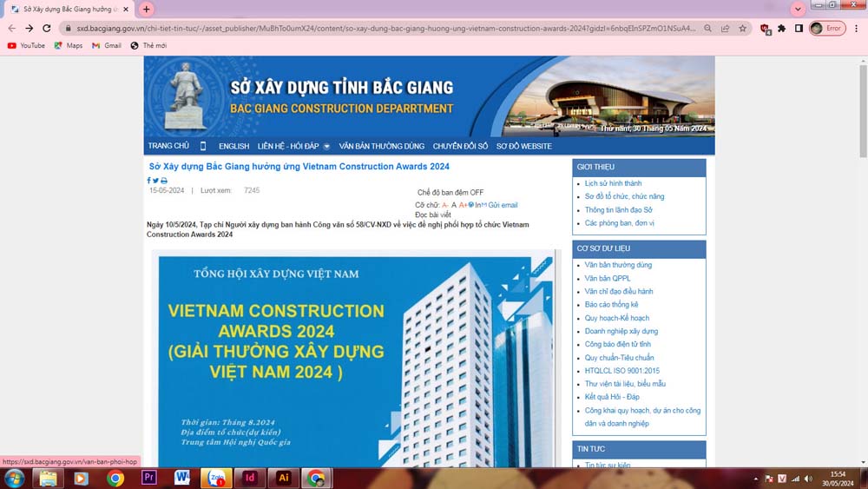The image size is (868, 489).
Task: Click the page vertical scrollbar thumb
Action: (x=863, y=111)
